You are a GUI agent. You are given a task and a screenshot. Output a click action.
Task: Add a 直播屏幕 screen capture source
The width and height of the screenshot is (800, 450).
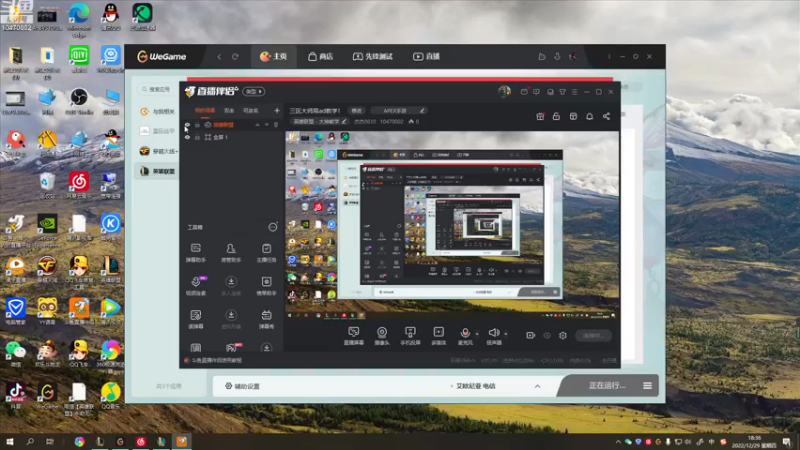coord(354,336)
